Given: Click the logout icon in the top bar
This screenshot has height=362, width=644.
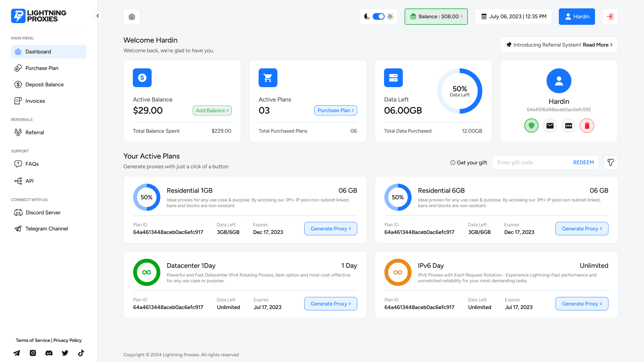Looking at the screenshot, I should pos(609,16).
